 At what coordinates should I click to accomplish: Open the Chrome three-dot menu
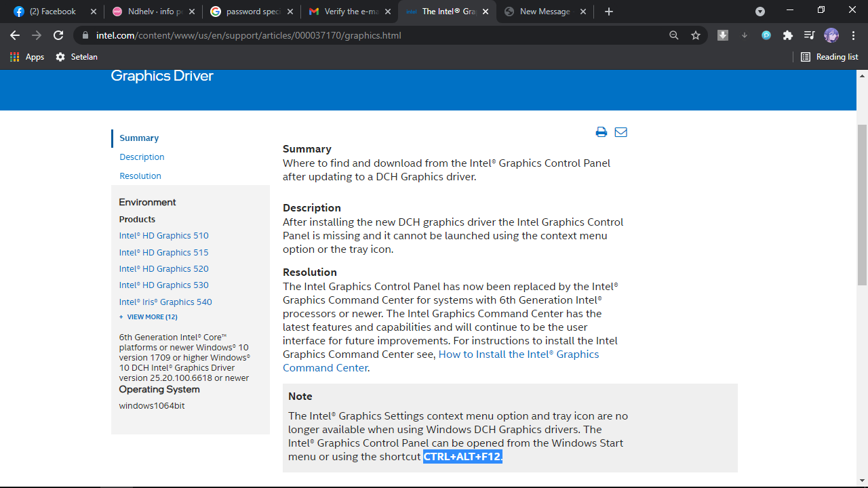(853, 35)
